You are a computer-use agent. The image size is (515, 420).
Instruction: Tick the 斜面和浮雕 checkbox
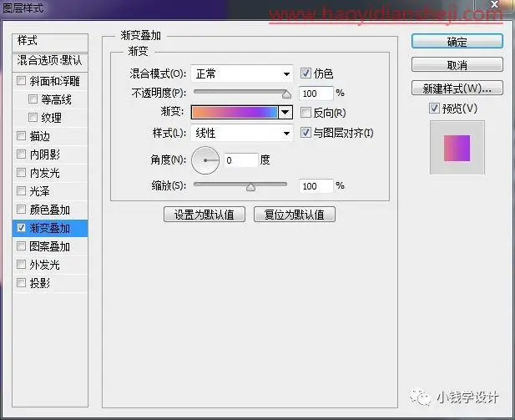point(22,80)
